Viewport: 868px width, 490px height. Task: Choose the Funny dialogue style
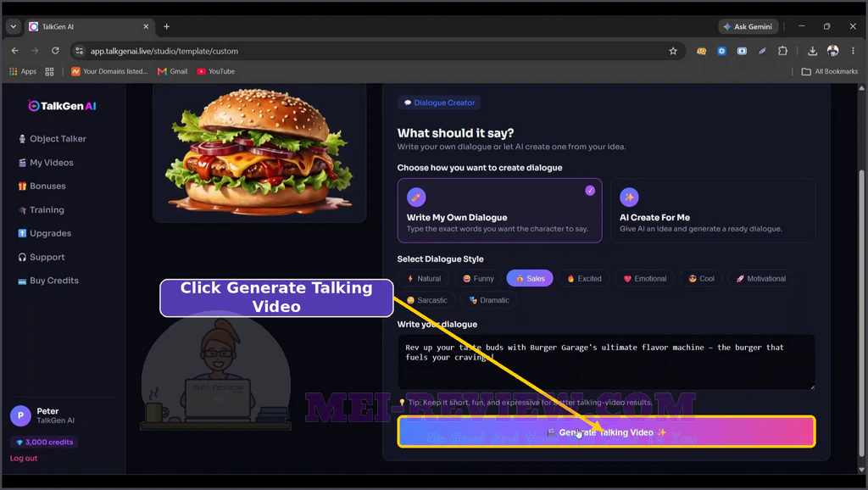coord(478,279)
